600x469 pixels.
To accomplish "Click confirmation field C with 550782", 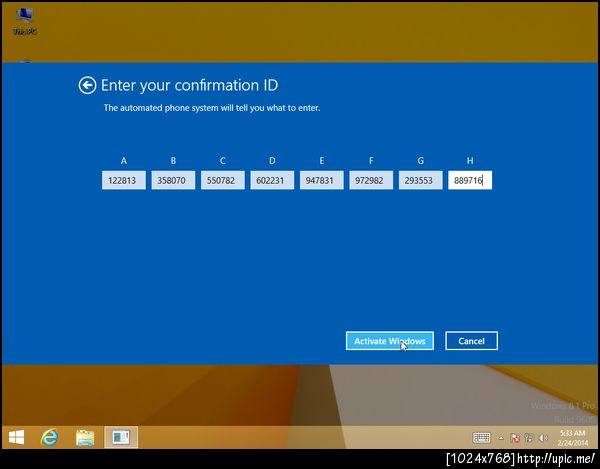I will pos(223,180).
